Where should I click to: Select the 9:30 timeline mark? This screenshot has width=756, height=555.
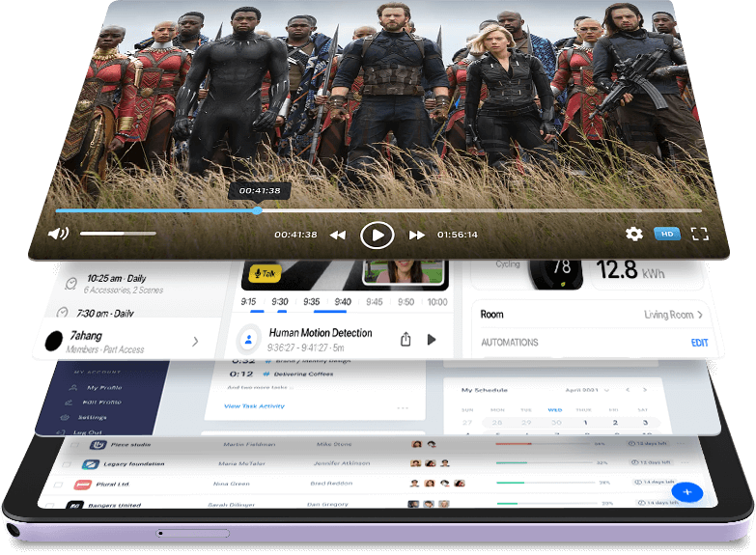pyautogui.click(x=280, y=302)
